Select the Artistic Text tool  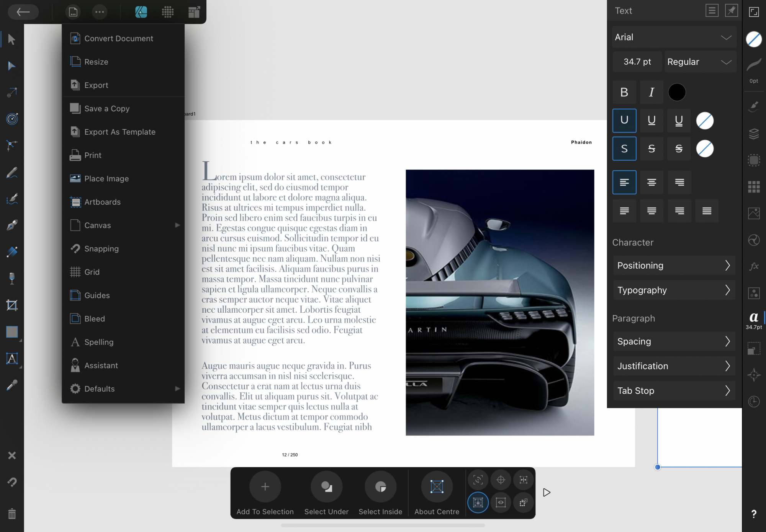(x=12, y=359)
